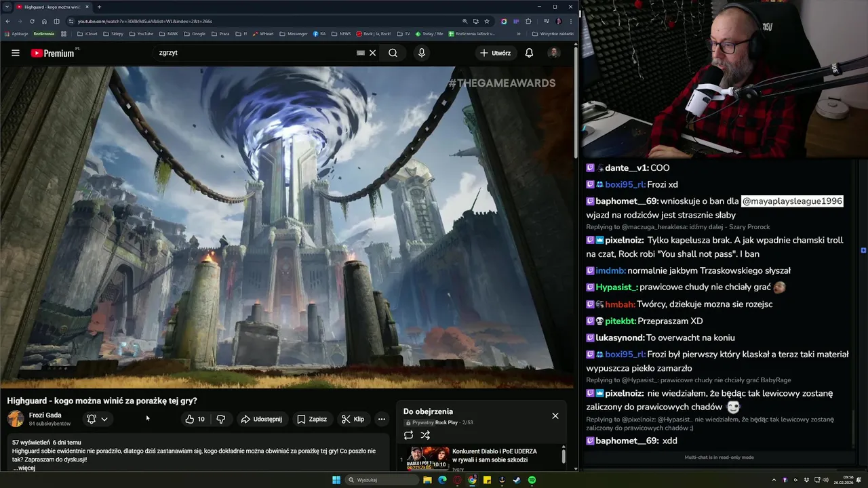This screenshot has width=868, height=488.
Task: Open the Aplikacje apps shortcut
Action: (16, 33)
